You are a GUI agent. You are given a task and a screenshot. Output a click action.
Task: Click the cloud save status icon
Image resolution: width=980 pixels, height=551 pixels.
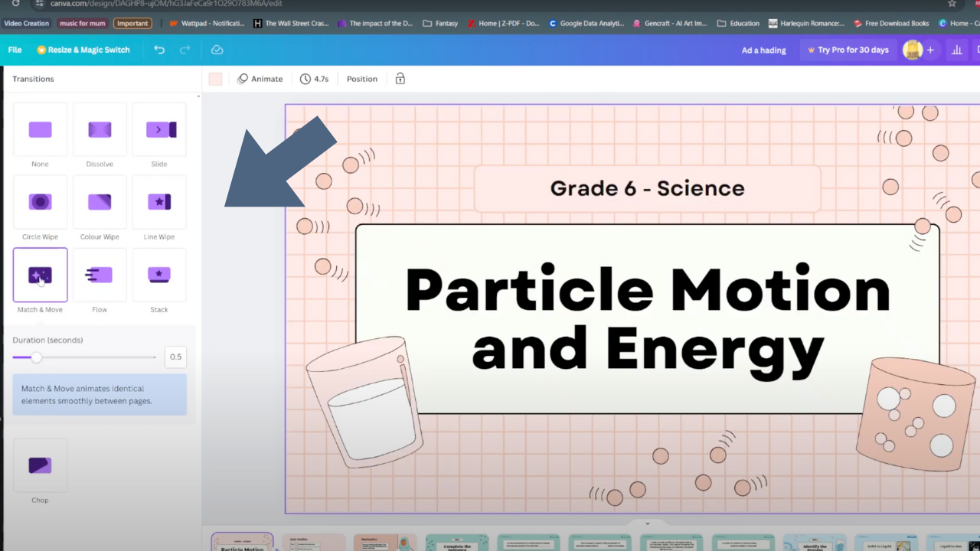pyautogui.click(x=217, y=50)
